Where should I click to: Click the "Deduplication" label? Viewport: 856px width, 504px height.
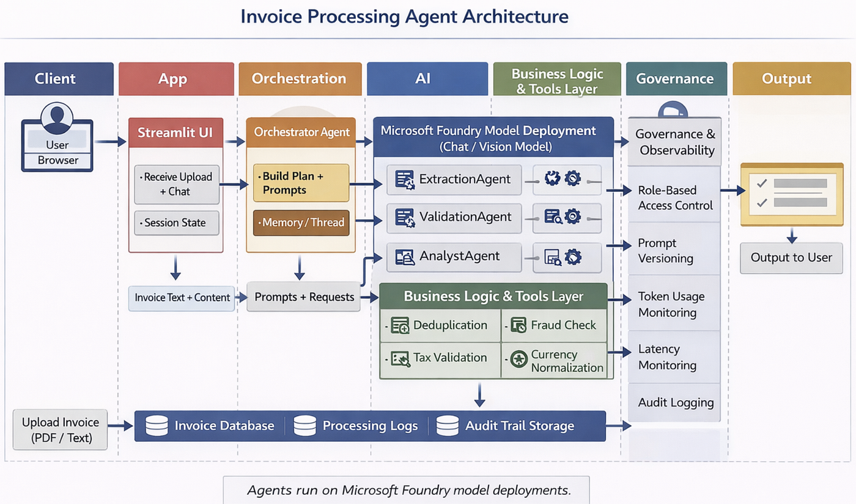(x=451, y=325)
